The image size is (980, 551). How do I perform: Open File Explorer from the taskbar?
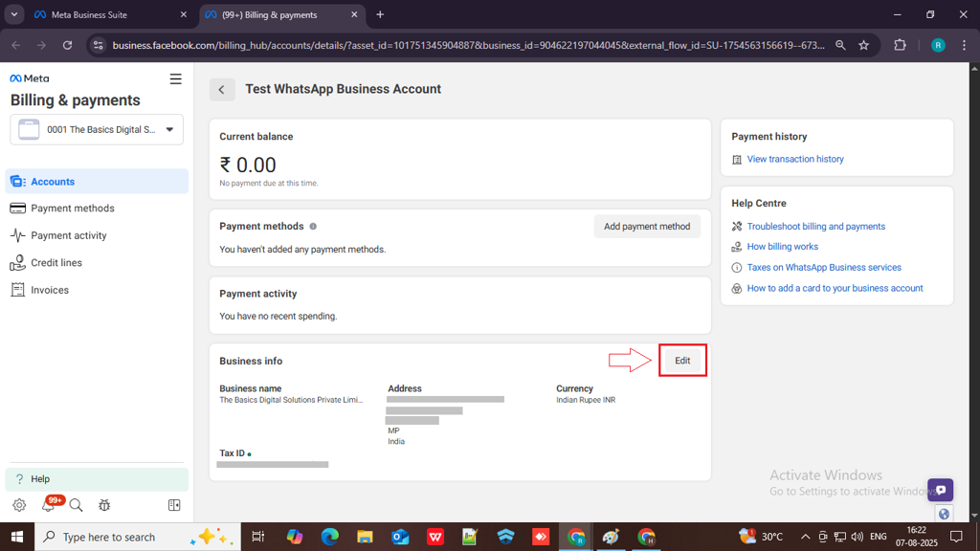pos(365,538)
